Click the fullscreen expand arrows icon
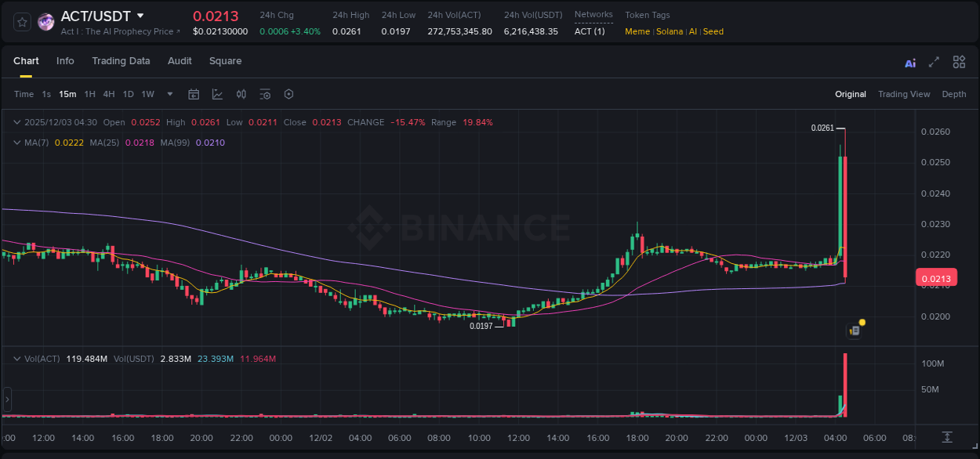 [x=934, y=62]
